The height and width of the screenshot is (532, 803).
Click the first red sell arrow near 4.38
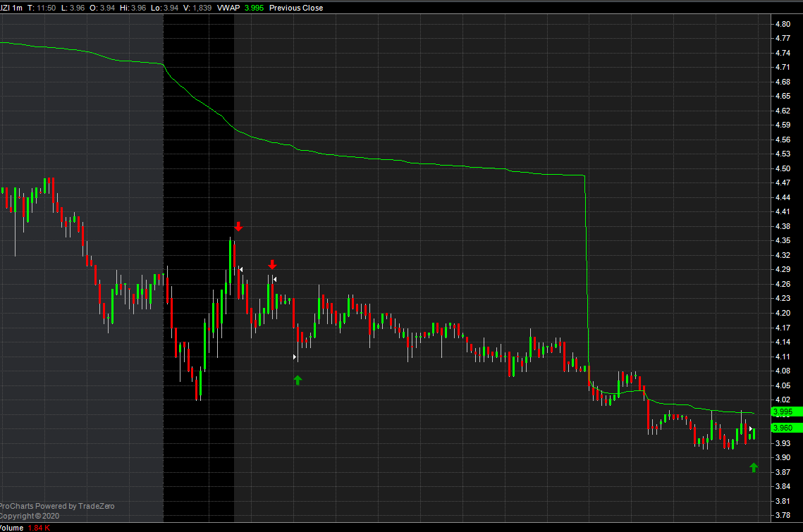tap(238, 226)
